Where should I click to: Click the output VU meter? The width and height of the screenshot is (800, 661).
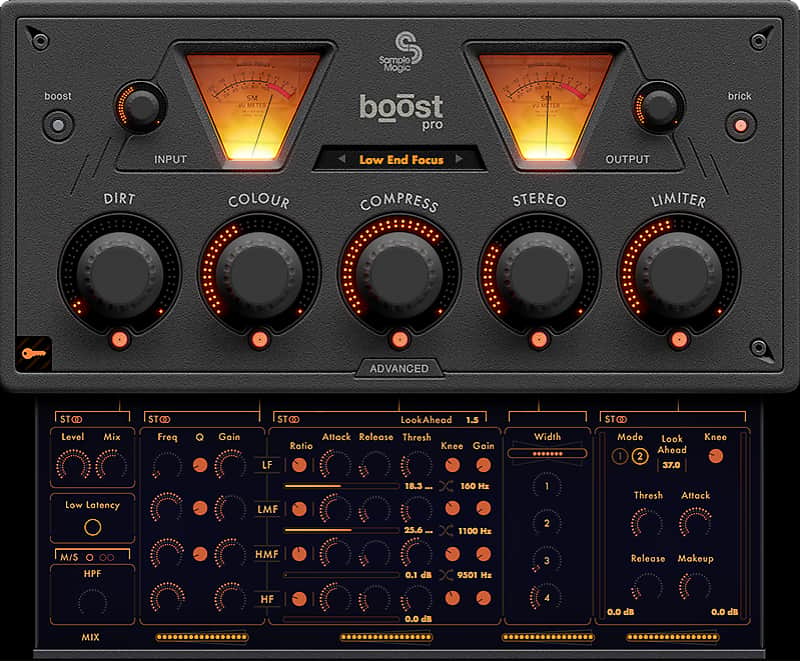click(546, 106)
